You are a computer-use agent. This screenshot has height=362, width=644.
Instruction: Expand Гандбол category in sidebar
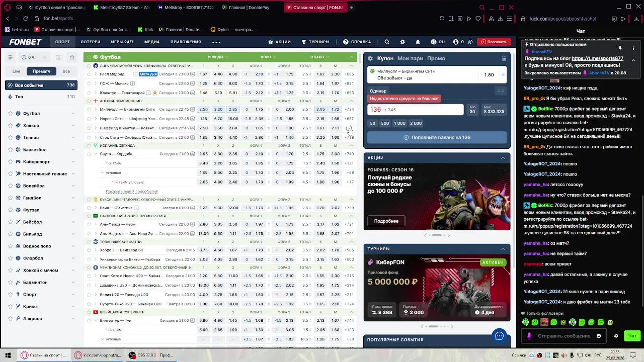point(73,198)
